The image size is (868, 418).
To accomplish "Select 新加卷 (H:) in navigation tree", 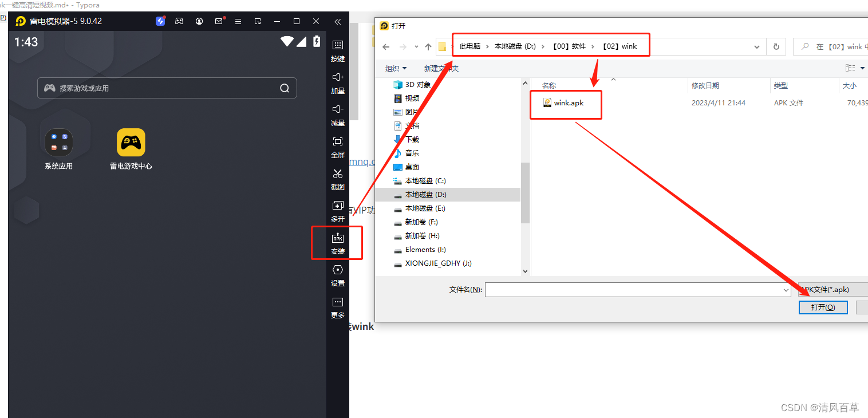I will [416, 236].
